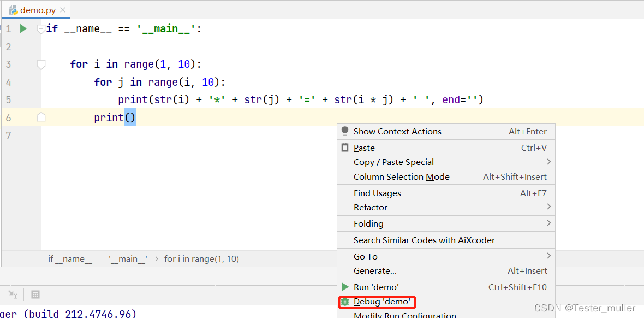Click the breadcrumb if __name__ == '__main__'
Viewport: 644px width, 318px height.
click(98, 259)
